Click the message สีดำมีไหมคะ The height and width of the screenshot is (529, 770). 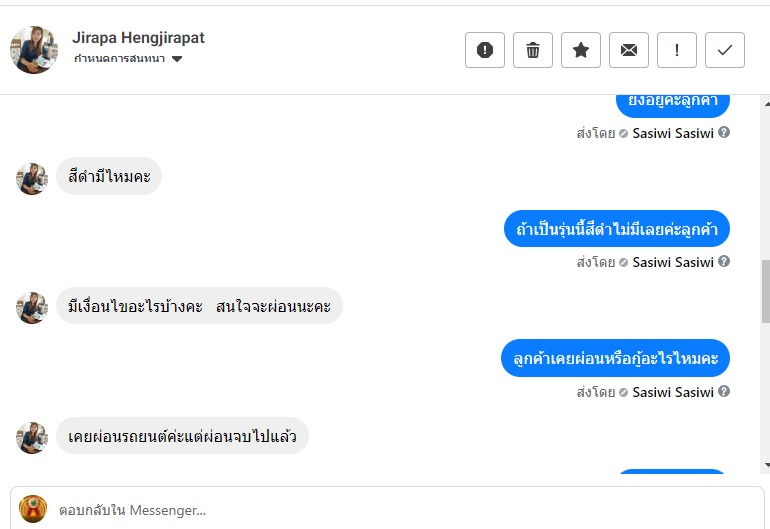[x=109, y=177]
